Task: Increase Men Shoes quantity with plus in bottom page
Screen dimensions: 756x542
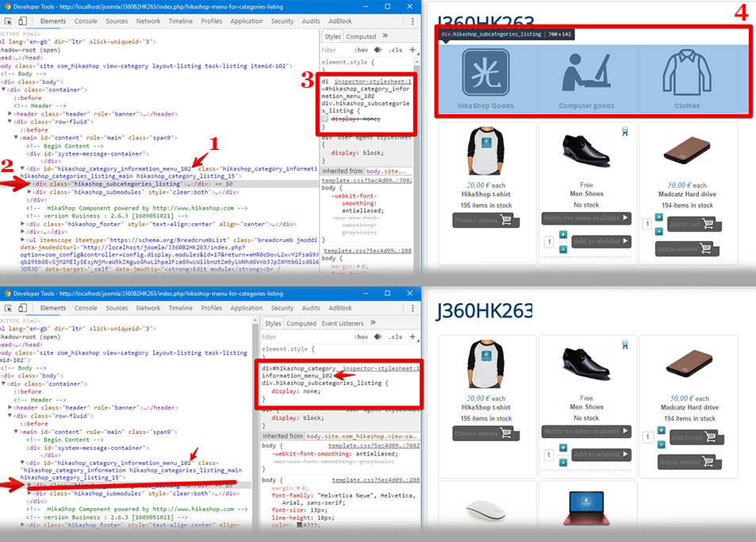Action: coord(563,448)
